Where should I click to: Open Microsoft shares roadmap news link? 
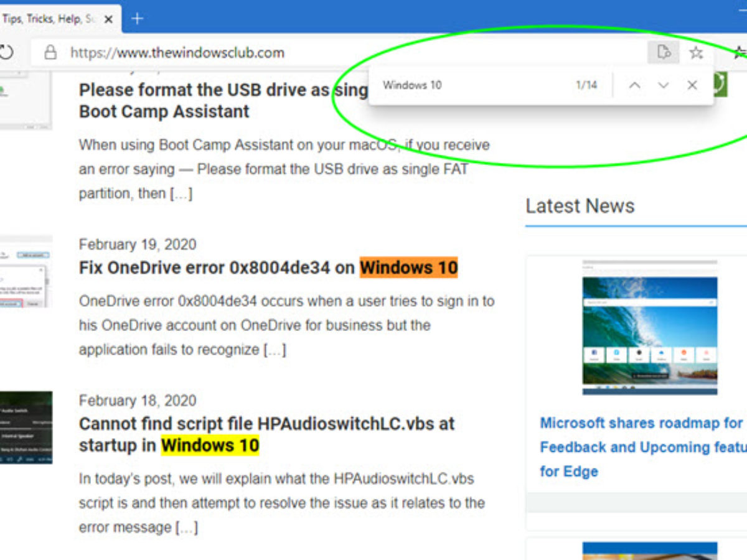(x=643, y=447)
